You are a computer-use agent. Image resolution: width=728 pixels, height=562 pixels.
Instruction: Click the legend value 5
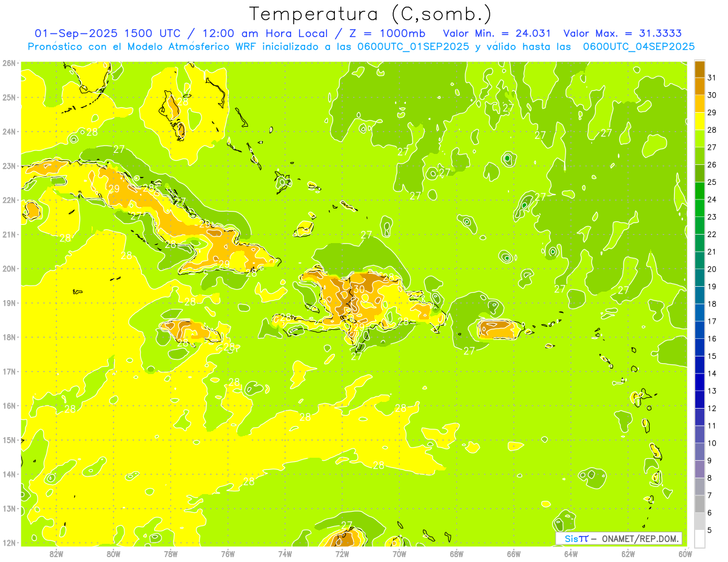click(x=710, y=530)
